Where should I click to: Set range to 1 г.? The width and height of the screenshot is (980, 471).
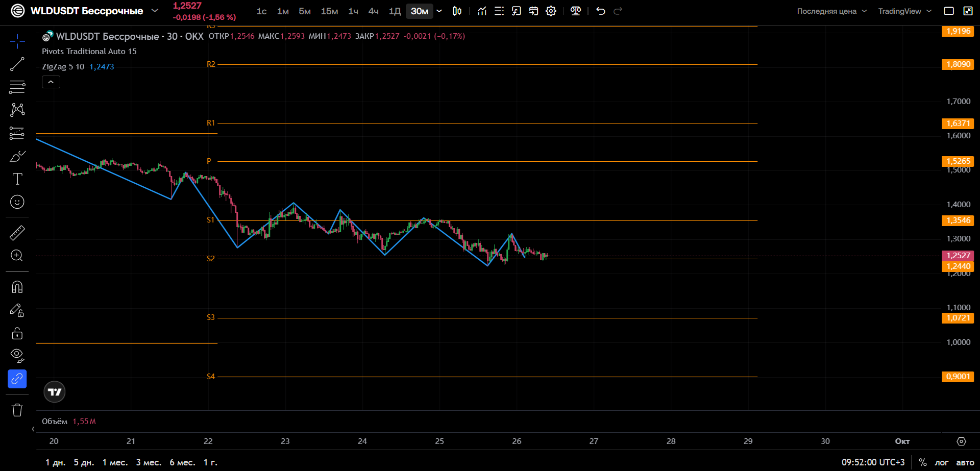point(210,462)
